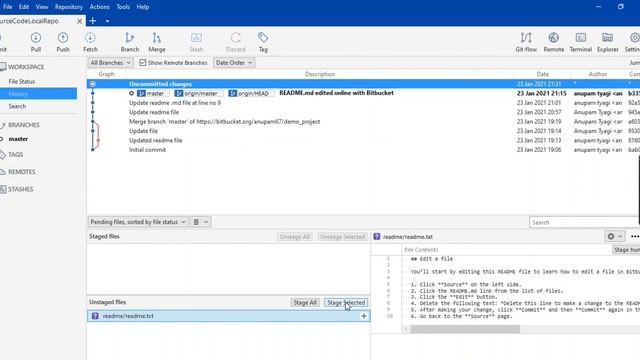Click the Discard toolbar icon
The height and width of the screenshot is (360, 640).
pos(236,42)
